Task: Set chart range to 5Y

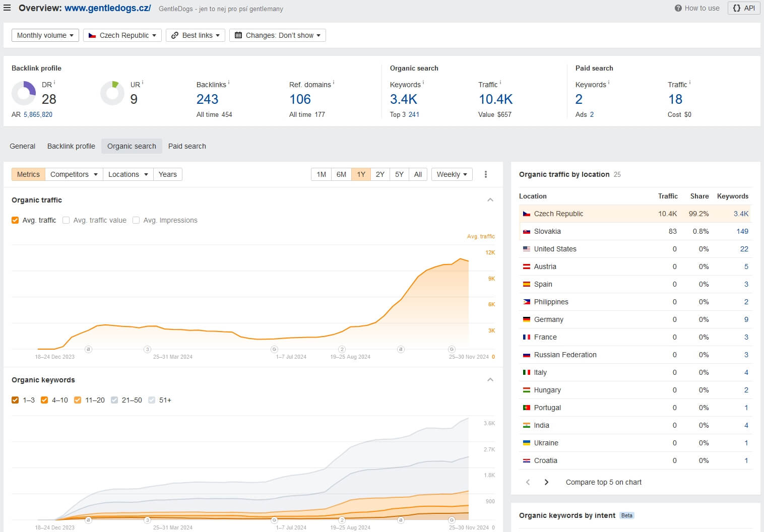Action: coord(399,174)
